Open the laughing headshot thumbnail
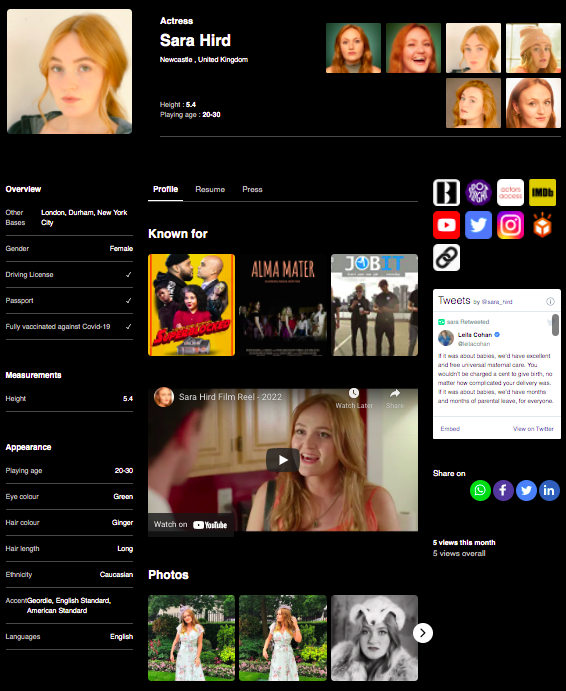Image resolution: width=566 pixels, height=691 pixels. pyautogui.click(x=413, y=48)
